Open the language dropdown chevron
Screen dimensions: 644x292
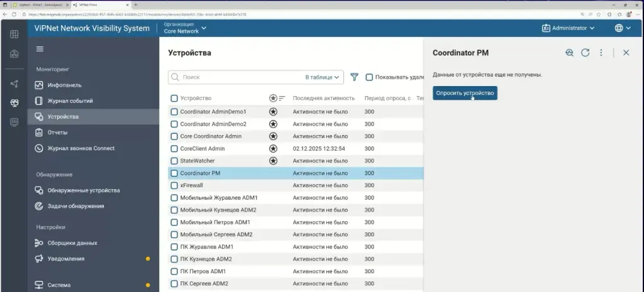628,28
